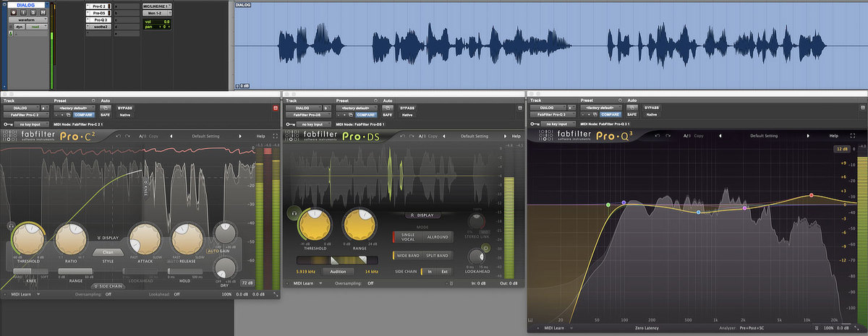Open Help menu in Pro-DS
Viewport: 868px width, 336px height.
[516, 136]
